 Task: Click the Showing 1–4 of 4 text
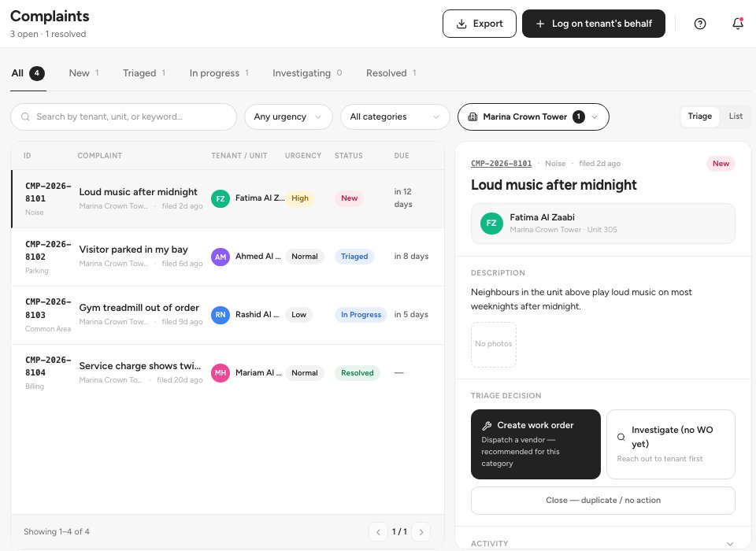pyautogui.click(x=57, y=532)
